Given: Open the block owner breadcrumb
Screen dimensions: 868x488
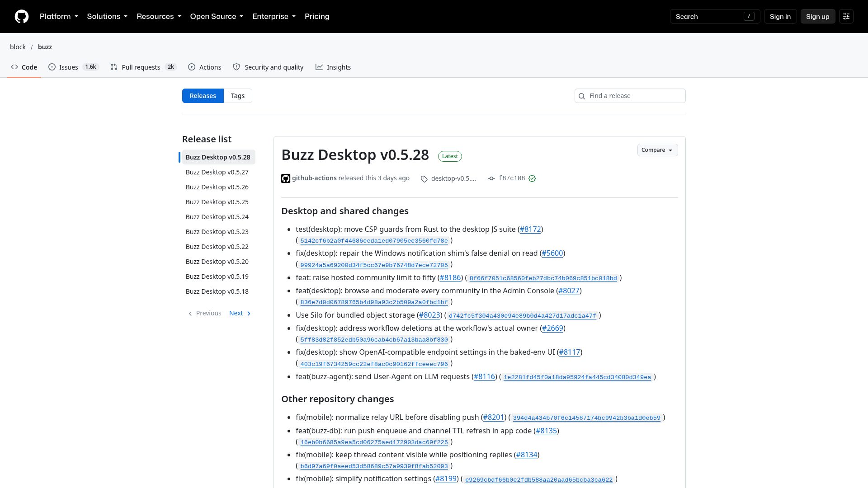Looking at the screenshot, I should pyautogui.click(x=18, y=47).
